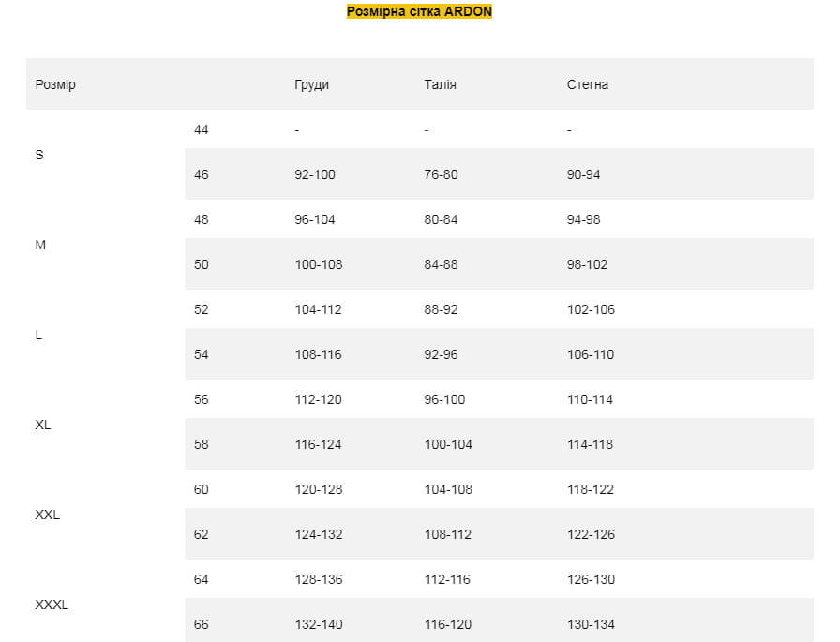Image resolution: width=840 pixels, height=642 pixels.
Task: Select waist value 84-88
Action: [441, 264]
